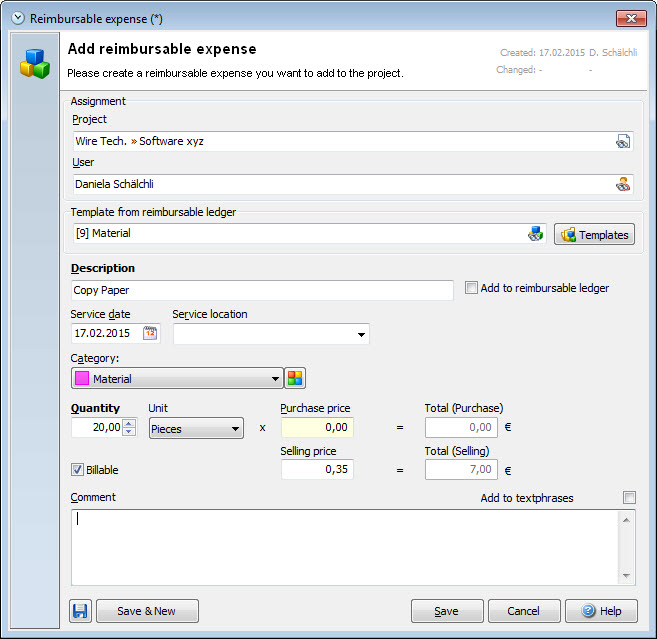
Task: Open the Service location dropdown
Action: click(x=361, y=334)
